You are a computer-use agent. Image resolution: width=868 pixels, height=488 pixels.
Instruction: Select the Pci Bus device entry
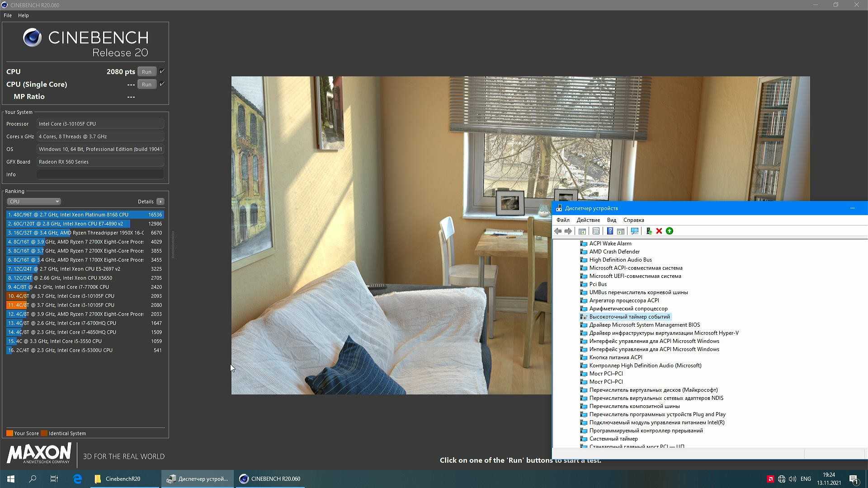598,284
